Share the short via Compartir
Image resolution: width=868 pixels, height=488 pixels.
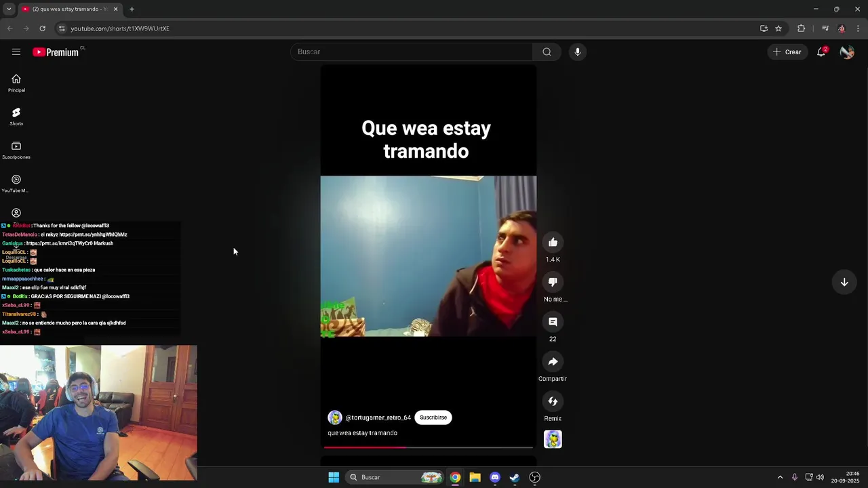(x=553, y=362)
